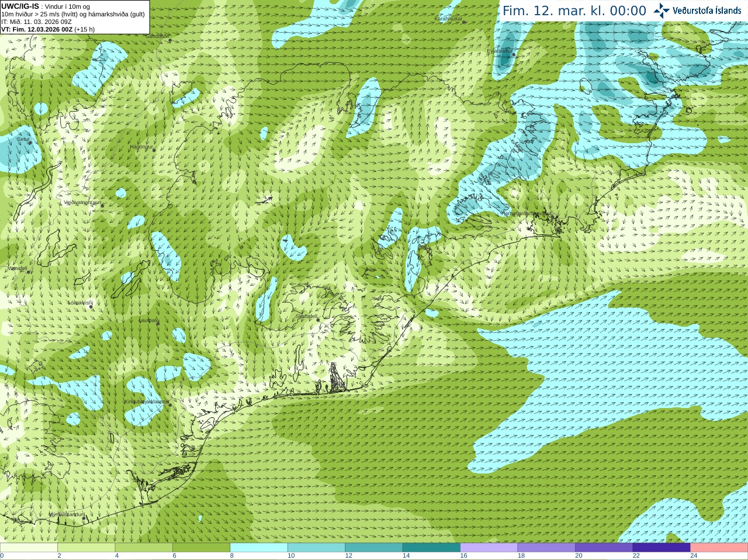Click the Sandbúðir station label
748x560 pixels.
[157, 36]
